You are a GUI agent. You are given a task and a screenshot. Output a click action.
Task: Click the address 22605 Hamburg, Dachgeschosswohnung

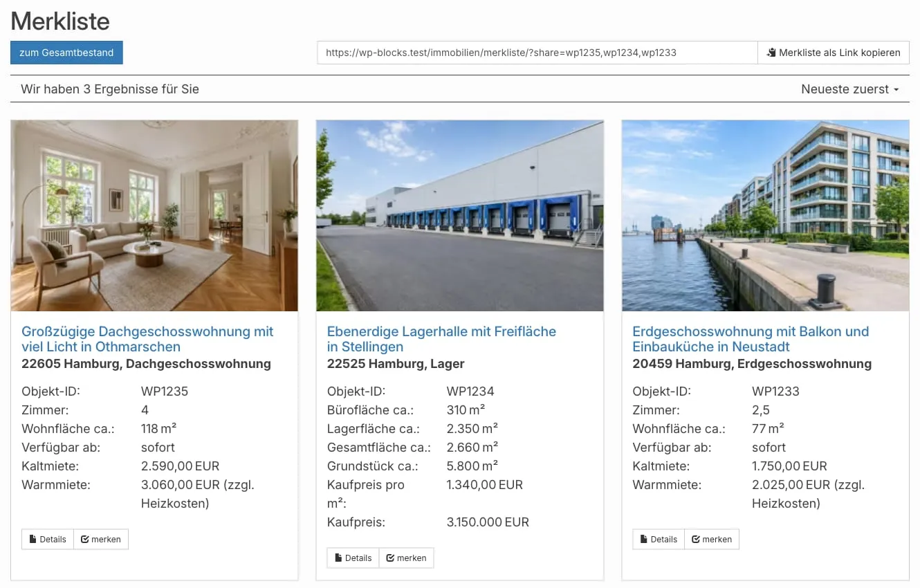point(146,364)
